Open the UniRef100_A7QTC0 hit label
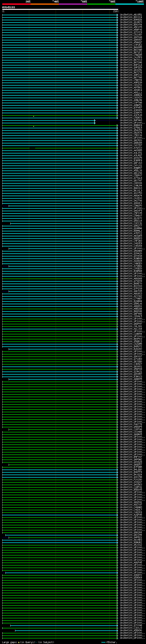The image size is (146, 644). click(x=131, y=148)
